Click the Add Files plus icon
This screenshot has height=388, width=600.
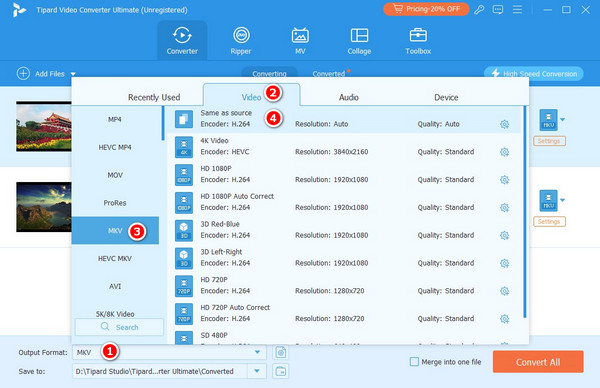pos(23,73)
